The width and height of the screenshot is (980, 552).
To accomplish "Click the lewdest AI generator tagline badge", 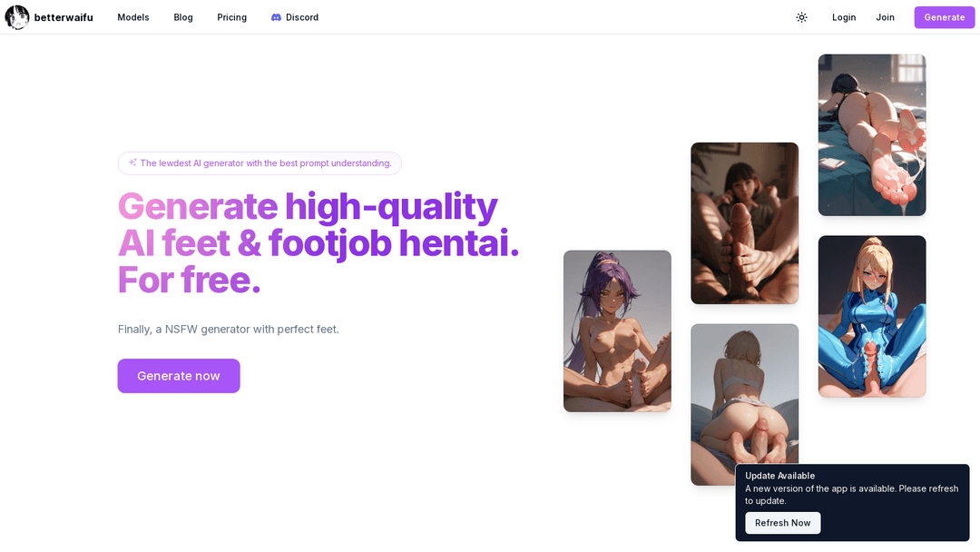I will (260, 163).
